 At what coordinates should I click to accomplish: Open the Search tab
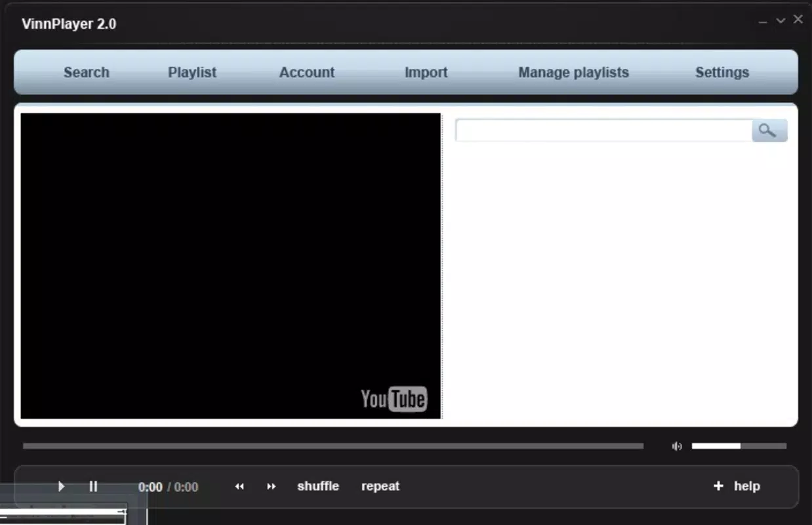[86, 72]
